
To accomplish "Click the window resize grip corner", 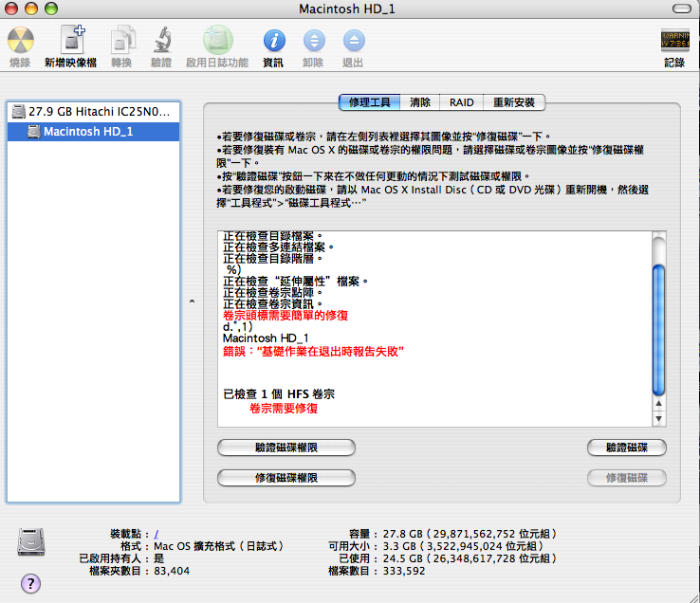I will point(693,597).
